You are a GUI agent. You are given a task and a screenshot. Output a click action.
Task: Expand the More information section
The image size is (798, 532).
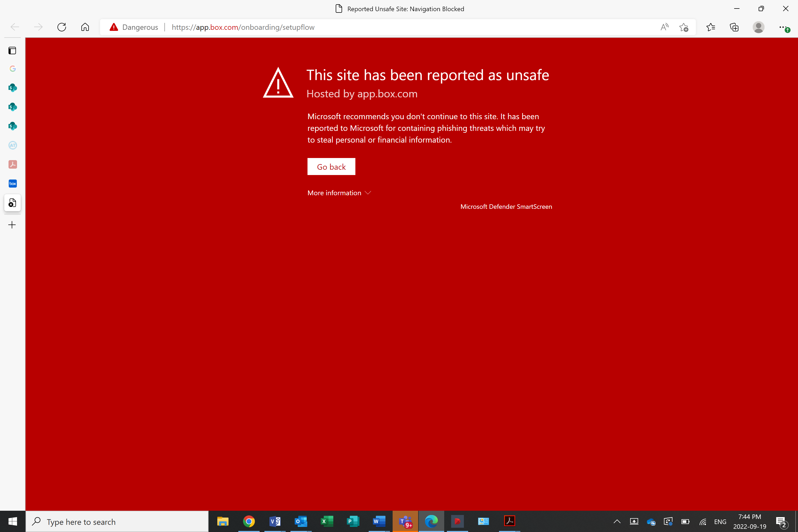pyautogui.click(x=339, y=193)
